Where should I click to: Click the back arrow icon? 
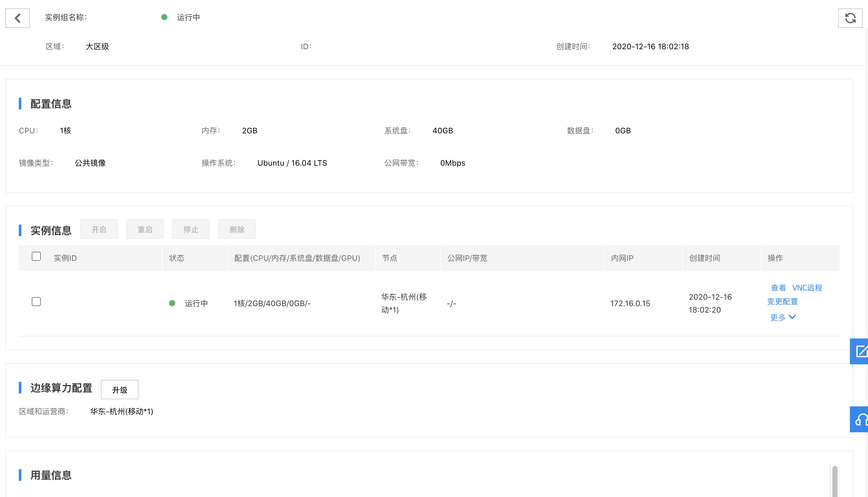(x=17, y=18)
